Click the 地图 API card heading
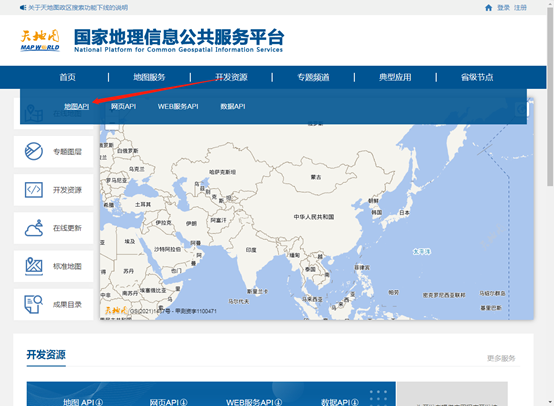This screenshot has width=554, height=406. [x=79, y=402]
